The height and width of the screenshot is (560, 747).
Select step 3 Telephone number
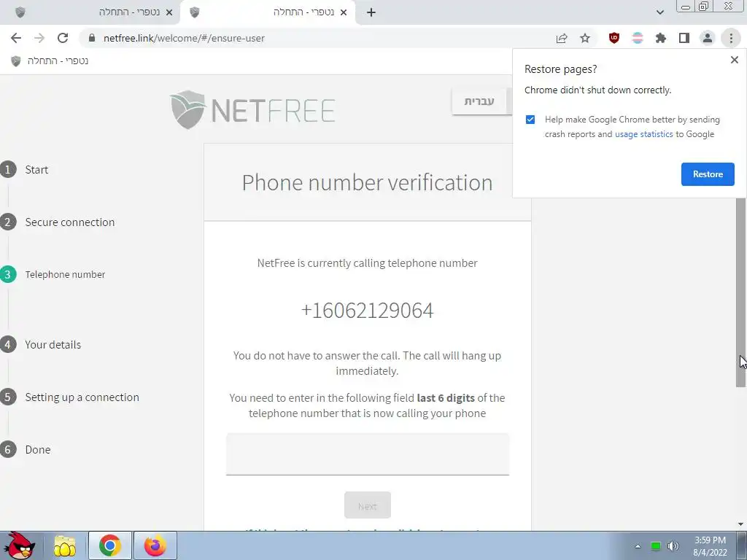53,274
